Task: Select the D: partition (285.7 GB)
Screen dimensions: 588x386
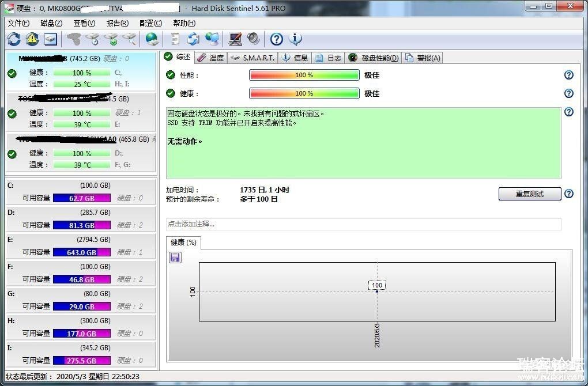Action: point(81,218)
